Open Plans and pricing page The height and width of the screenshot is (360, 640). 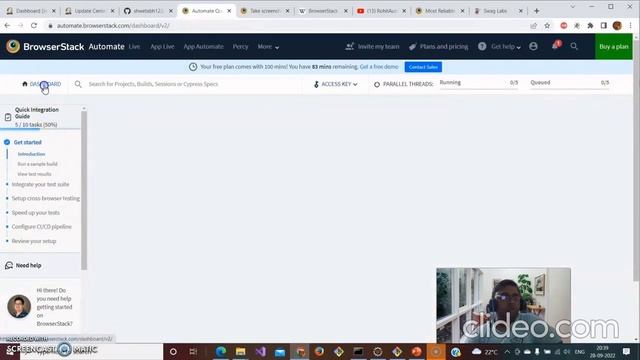(x=439, y=47)
